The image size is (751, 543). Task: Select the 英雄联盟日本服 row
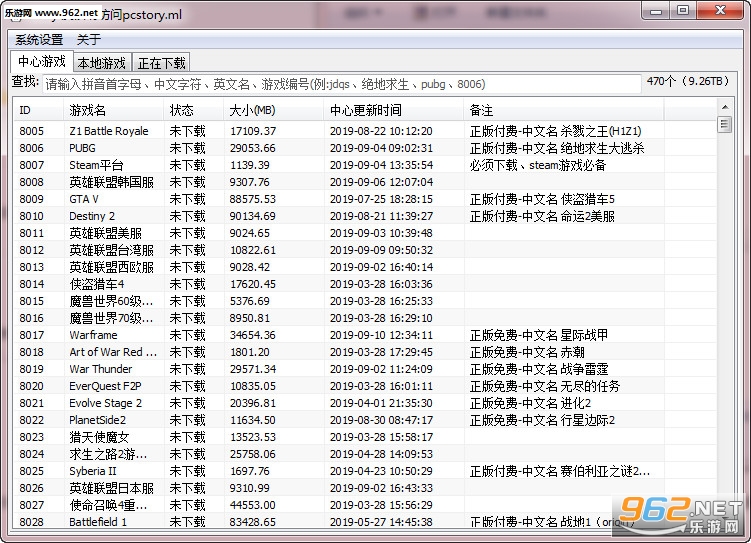[x=365, y=488]
